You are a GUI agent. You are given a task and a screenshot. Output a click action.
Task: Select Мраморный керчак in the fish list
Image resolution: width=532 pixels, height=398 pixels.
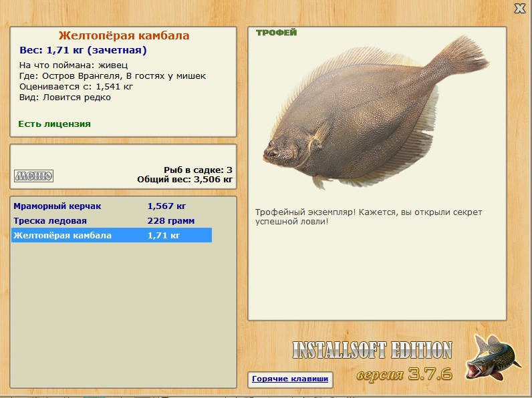112,206
